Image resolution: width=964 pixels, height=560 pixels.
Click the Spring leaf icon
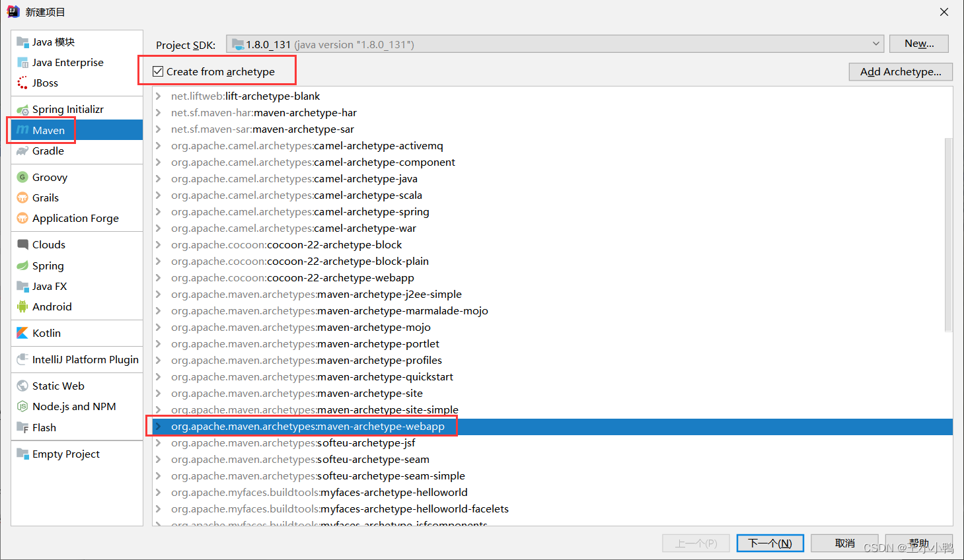coord(22,265)
